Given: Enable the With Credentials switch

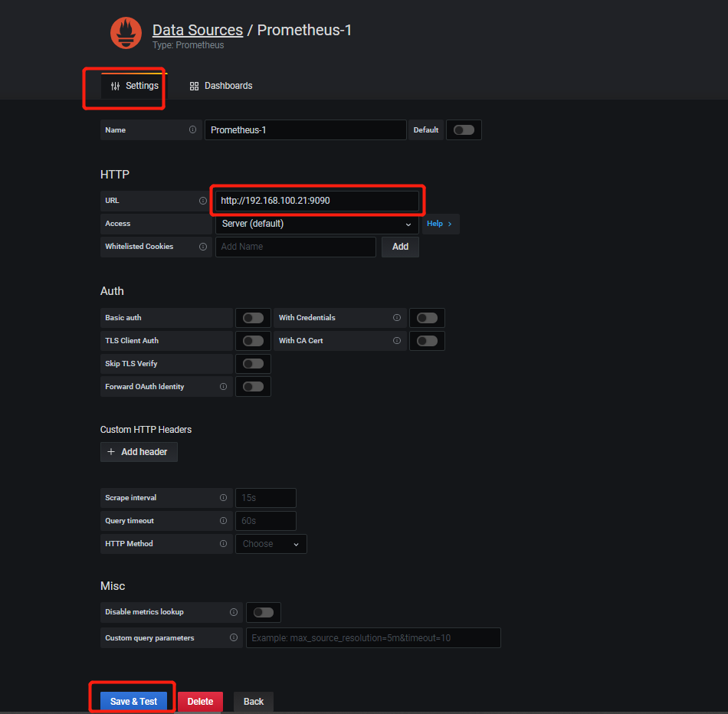Looking at the screenshot, I should click(427, 318).
